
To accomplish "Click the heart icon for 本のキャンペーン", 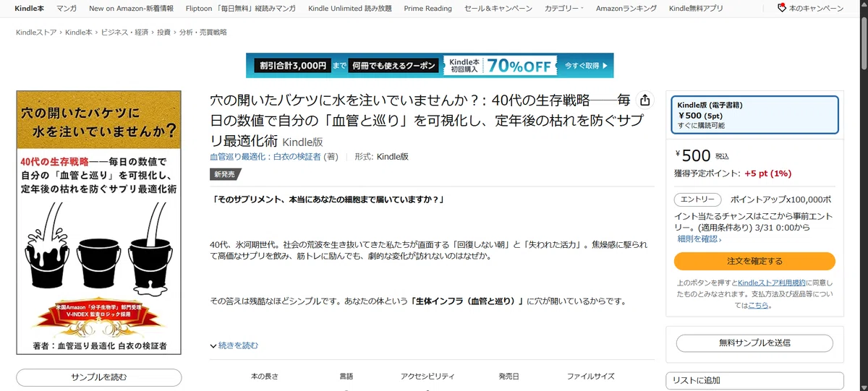I will pos(782,8).
